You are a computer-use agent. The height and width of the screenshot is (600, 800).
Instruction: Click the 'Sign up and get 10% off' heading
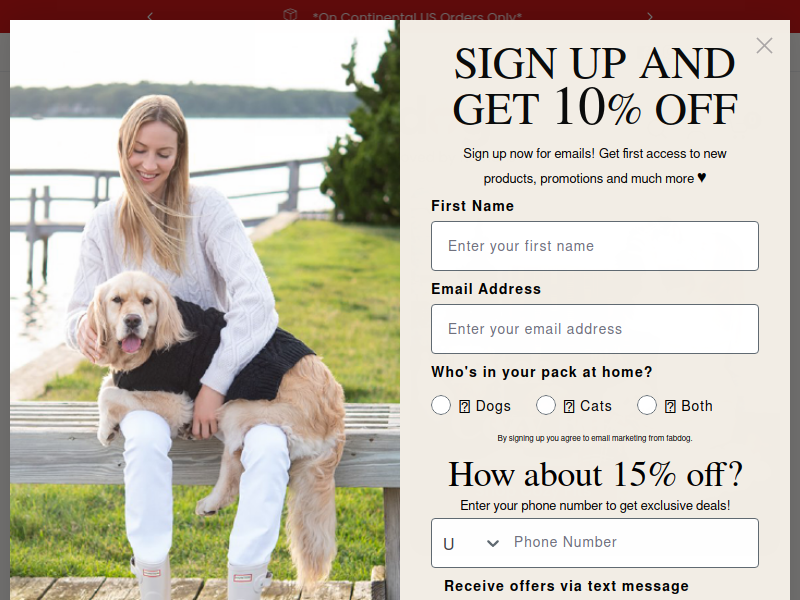click(x=595, y=85)
